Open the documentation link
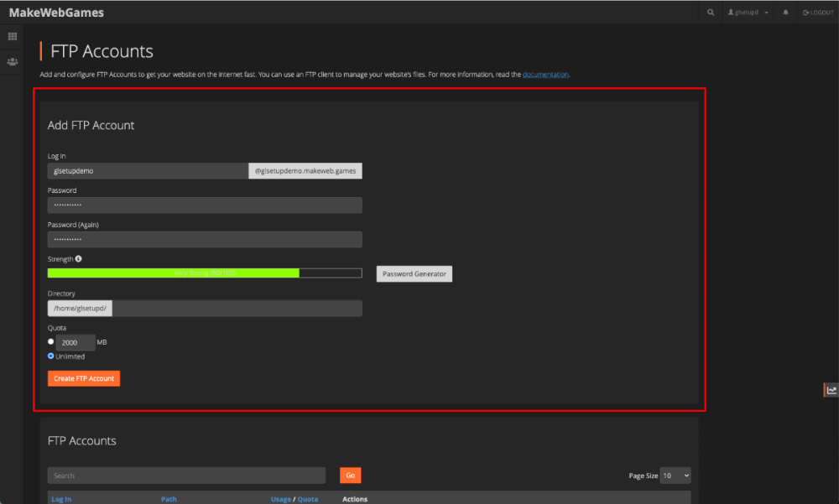The height and width of the screenshot is (504, 839). click(545, 75)
